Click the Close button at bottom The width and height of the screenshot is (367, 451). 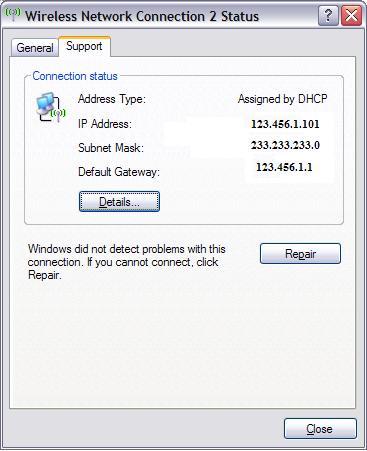(x=320, y=428)
